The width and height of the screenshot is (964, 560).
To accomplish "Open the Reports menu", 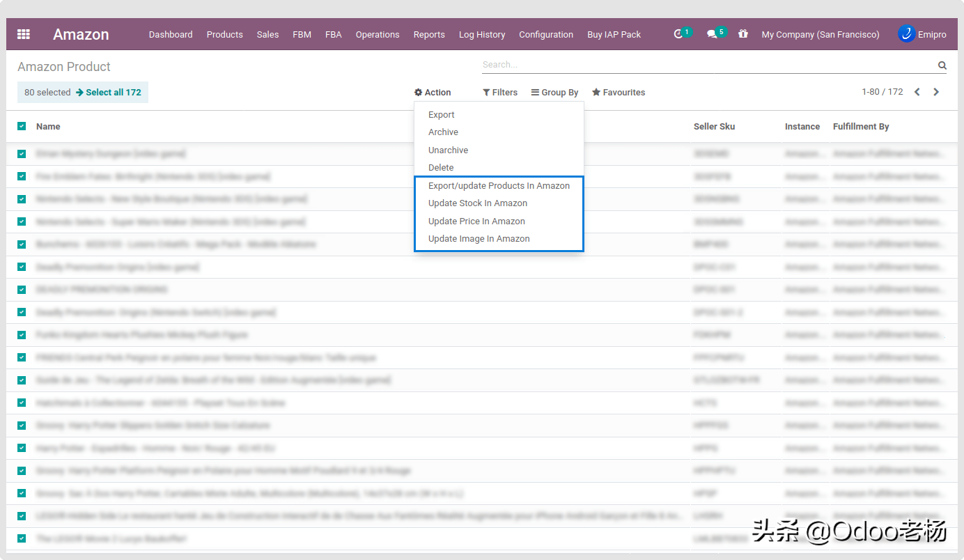I will (x=429, y=34).
